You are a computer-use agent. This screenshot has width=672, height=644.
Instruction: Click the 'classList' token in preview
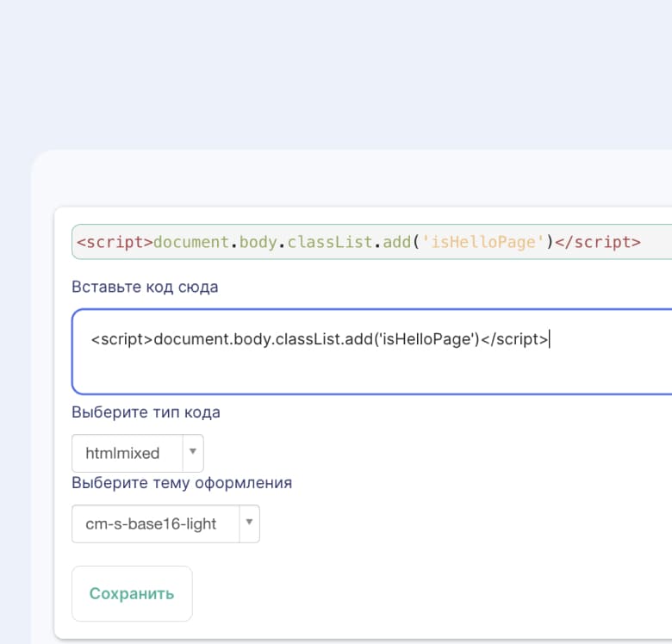click(330, 242)
